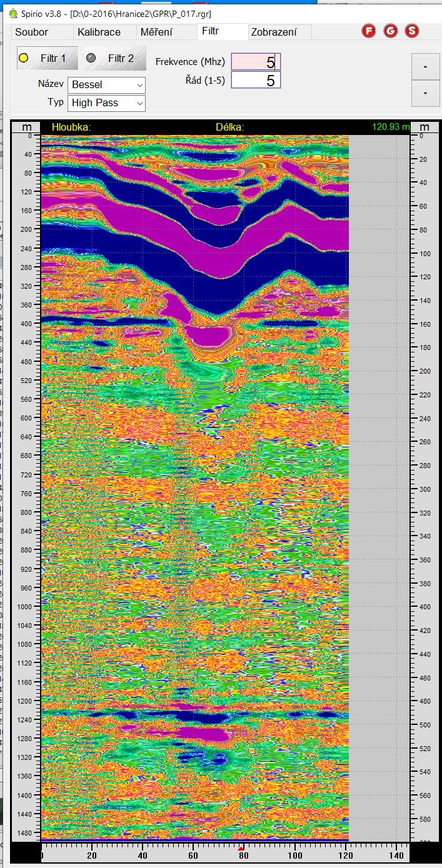Click the right m unit header
442x868 pixels.
(425, 127)
